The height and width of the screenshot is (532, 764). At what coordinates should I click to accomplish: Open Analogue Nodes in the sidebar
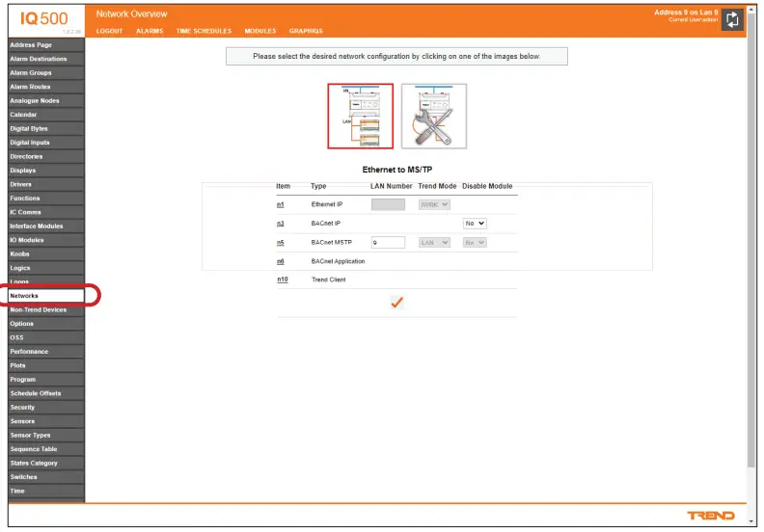(46, 101)
